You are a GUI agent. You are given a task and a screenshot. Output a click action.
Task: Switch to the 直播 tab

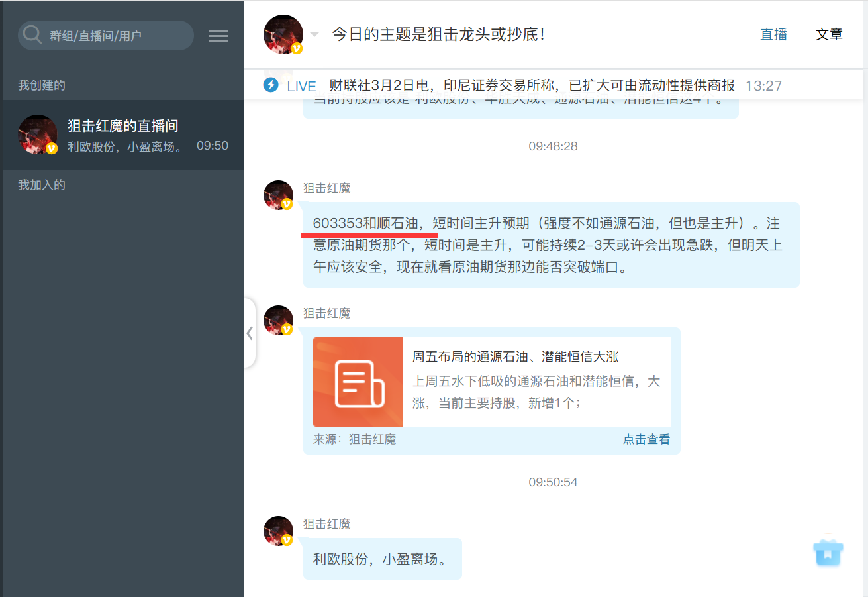click(x=773, y=35)
